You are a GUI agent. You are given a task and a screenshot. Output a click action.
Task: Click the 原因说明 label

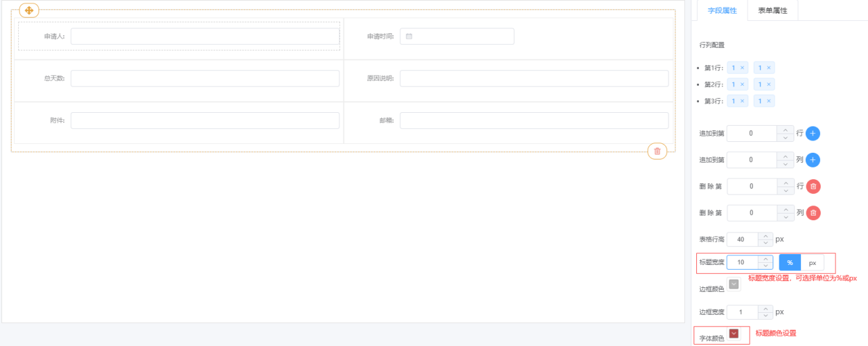[381, 78]
